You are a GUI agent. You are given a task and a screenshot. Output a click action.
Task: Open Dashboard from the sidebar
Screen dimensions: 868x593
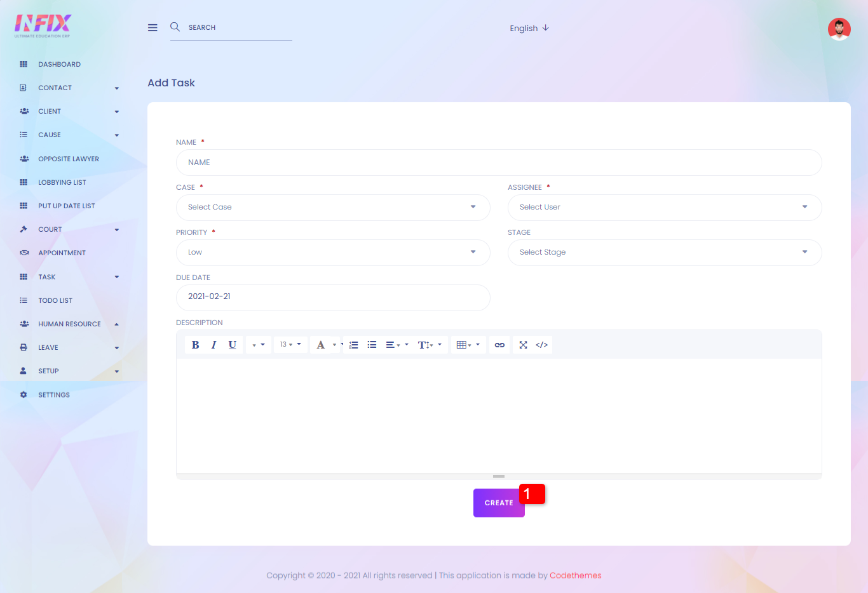point(59,64)
